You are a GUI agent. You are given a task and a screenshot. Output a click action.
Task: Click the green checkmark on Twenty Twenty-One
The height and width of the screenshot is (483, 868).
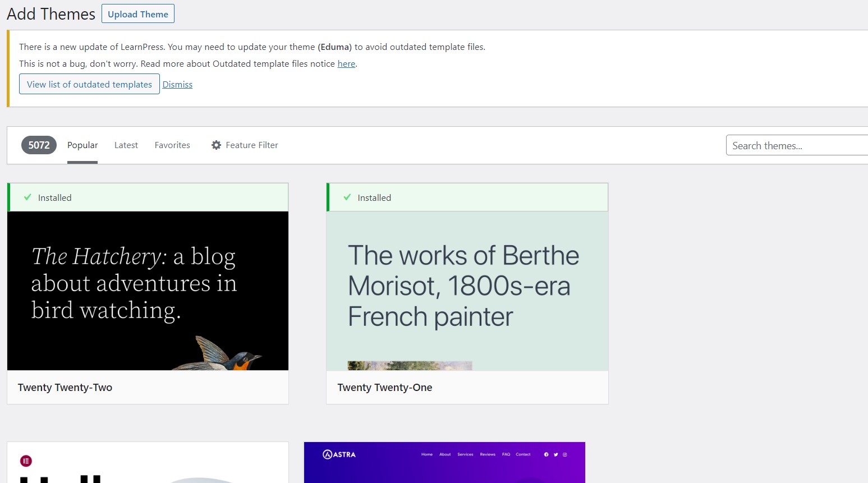(x=346, y=197)
